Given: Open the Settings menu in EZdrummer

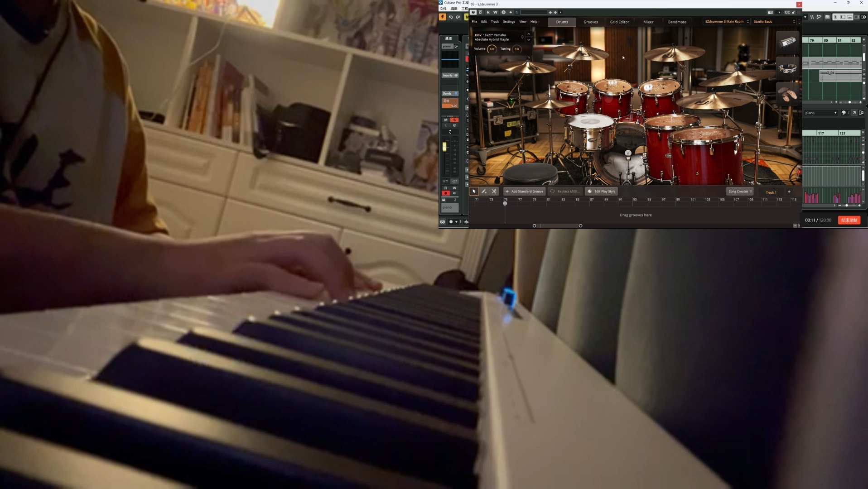Looking at the screenshot, I should click(x=509, y=22).
